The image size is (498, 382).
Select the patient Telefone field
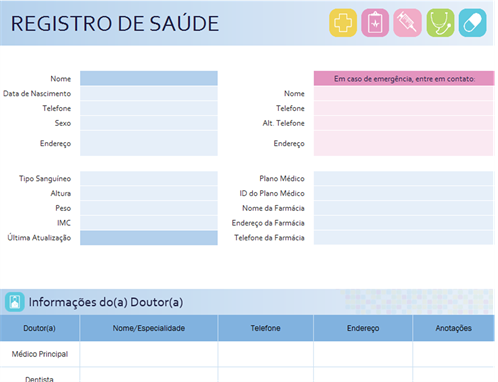click(149, 108)
